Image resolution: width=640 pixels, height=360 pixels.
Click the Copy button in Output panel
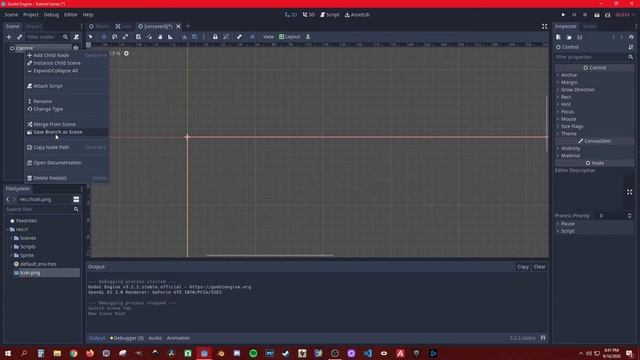tap(523, 267)
